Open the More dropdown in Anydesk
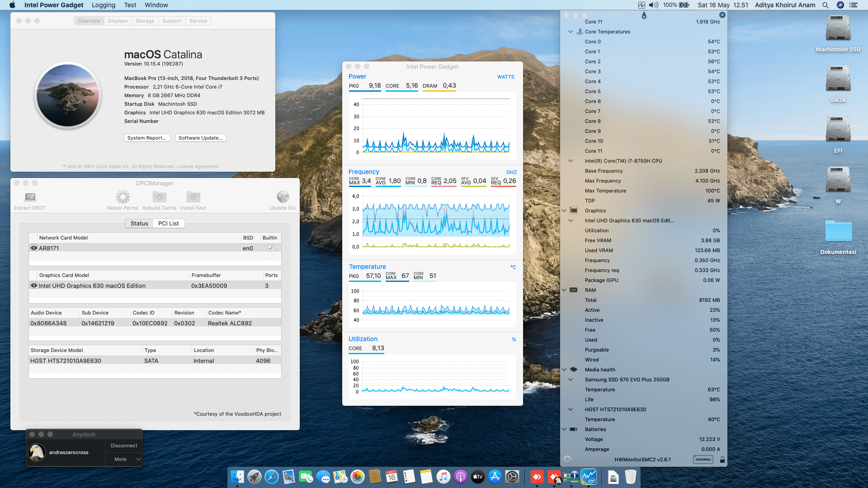 (124, 459)
